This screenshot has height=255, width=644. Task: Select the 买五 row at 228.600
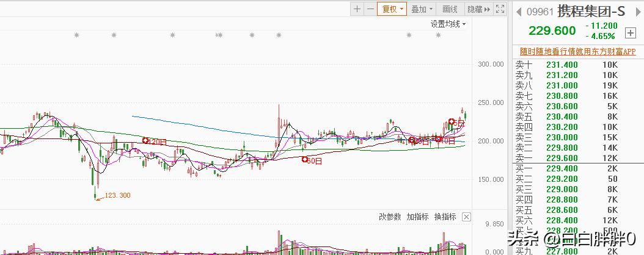[578, 210]
